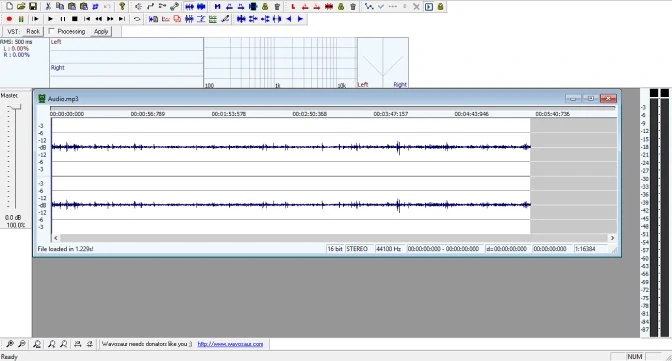This screenshot has height=361, width=672.
Task: Click the RMS: 500 ms readout
Action: 16,42
